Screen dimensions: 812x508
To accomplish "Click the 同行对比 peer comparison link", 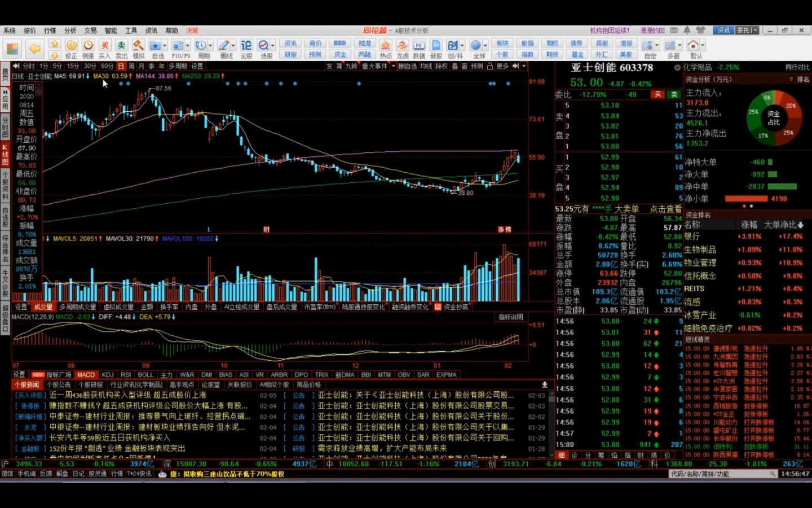I will click(797, 67).
